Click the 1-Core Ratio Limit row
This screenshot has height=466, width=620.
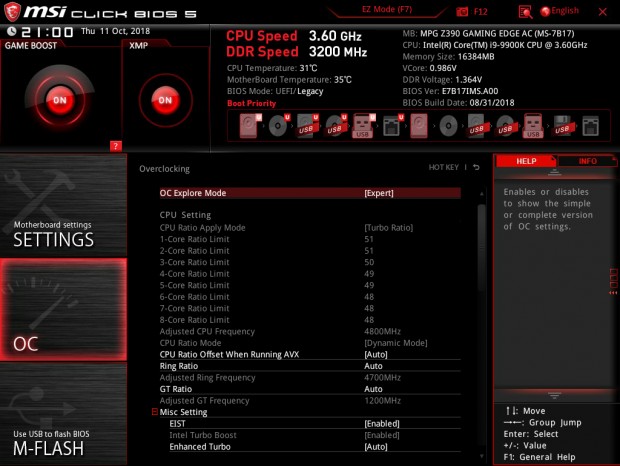coord(310,239)
